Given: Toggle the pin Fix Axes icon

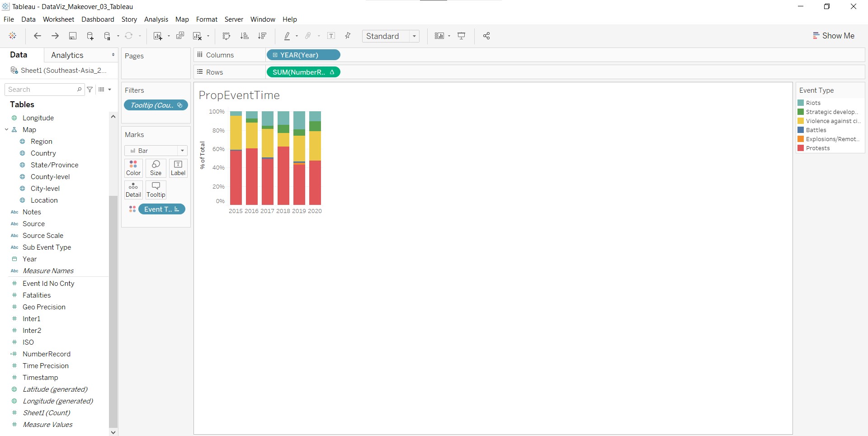Looking at the screenshot, I should [x=348, y=36].
